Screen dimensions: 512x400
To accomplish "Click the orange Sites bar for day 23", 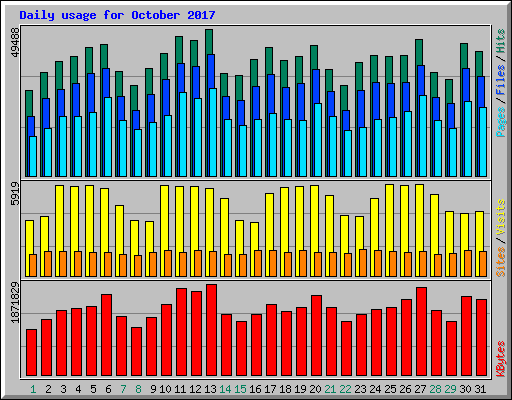I will pos(363,263).
